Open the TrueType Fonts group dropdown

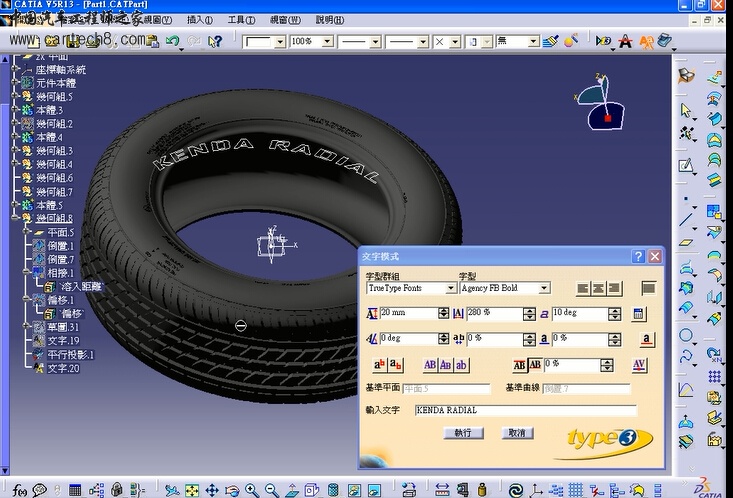click(x=451, y=288)
